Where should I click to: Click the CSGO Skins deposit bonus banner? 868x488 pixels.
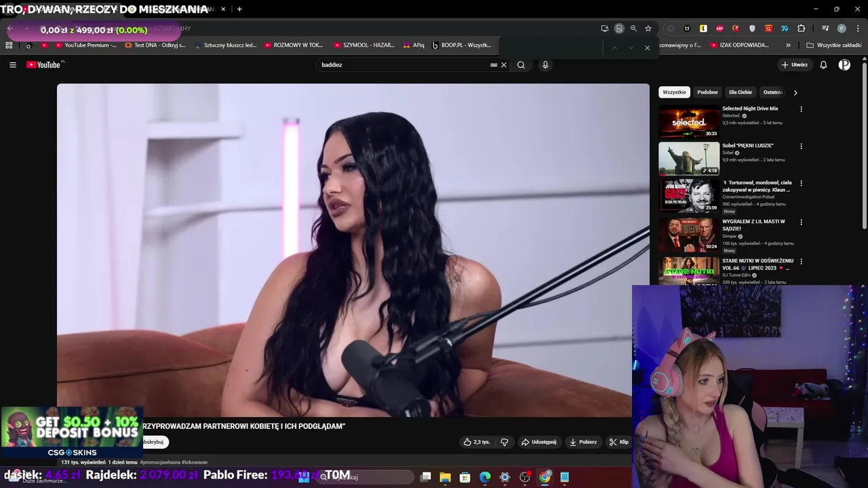pos(72,432)
